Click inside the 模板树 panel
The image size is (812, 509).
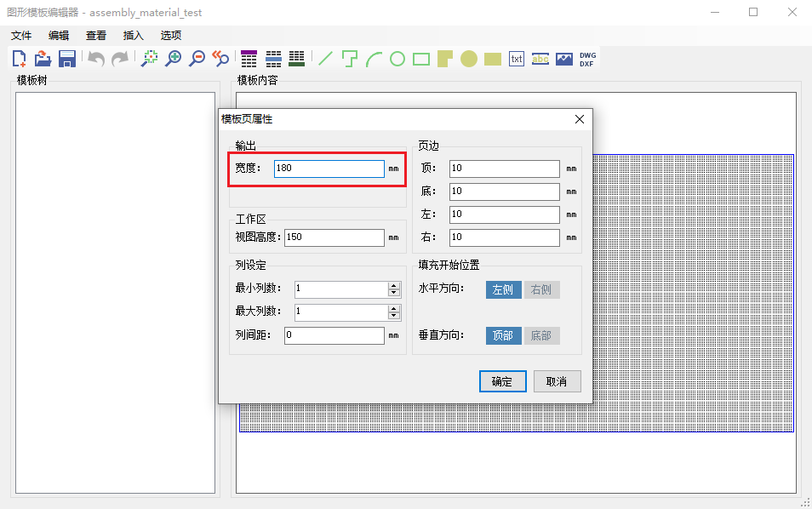click(x=115, y=293)
